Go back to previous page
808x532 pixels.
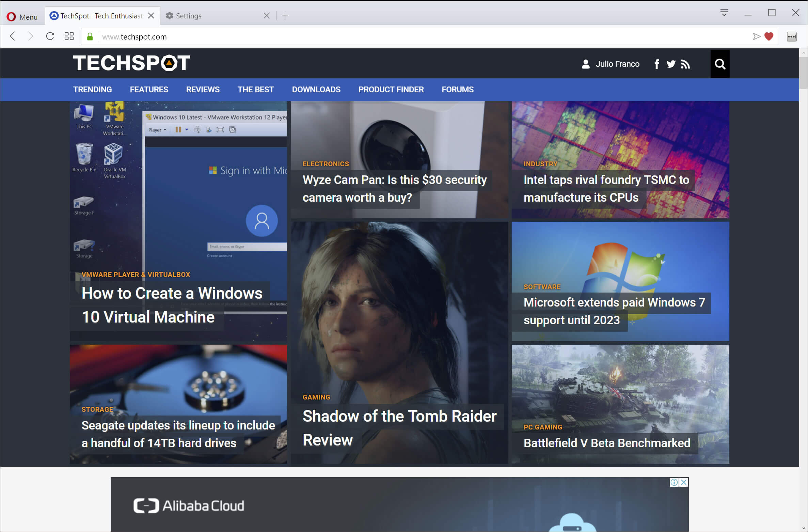13,36
